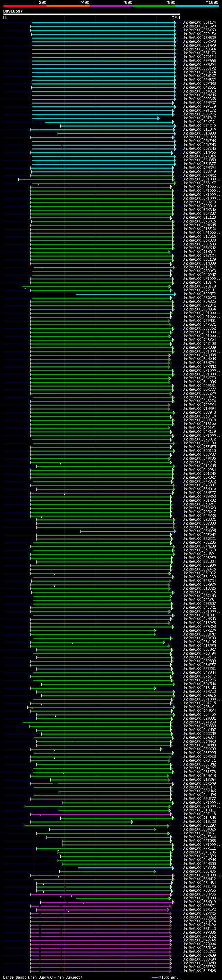Click label UniRef100_Q9DDJ0

point(199,206)
